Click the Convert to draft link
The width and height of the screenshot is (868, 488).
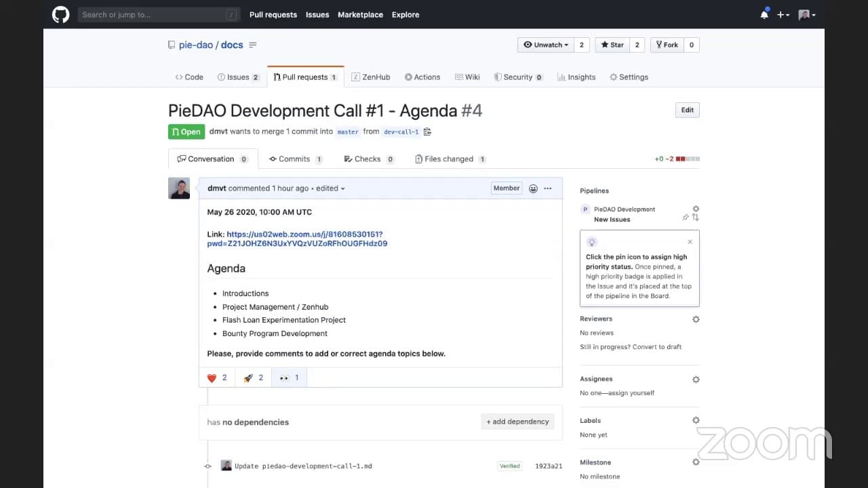[x=656, y=347]
